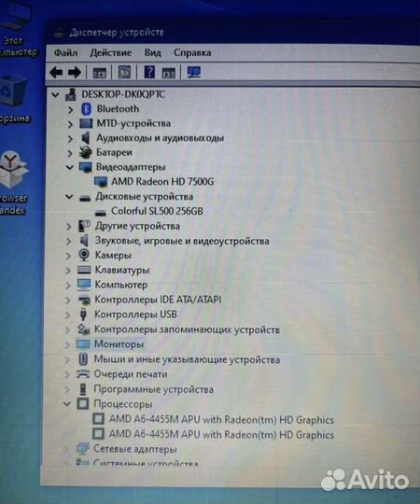This screenshot has height=504, width=420.
Task: Click the Bluetooth icon in device tree
Action: (86, 109)
